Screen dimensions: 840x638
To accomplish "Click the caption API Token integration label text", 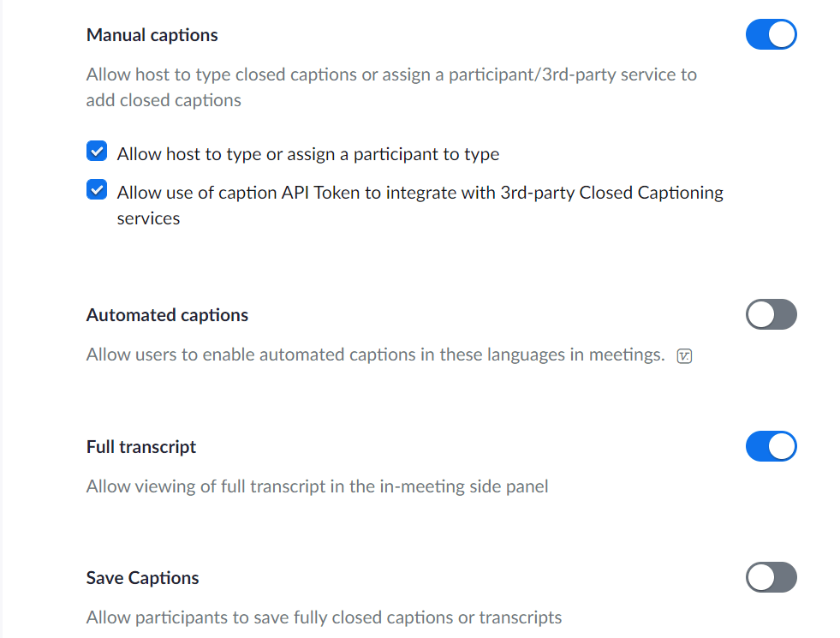I will pyautogui.click(x=420, y=206).
